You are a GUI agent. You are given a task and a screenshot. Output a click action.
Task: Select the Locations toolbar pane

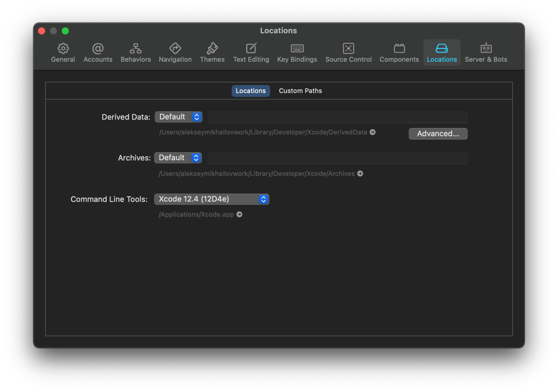(442, 53)
